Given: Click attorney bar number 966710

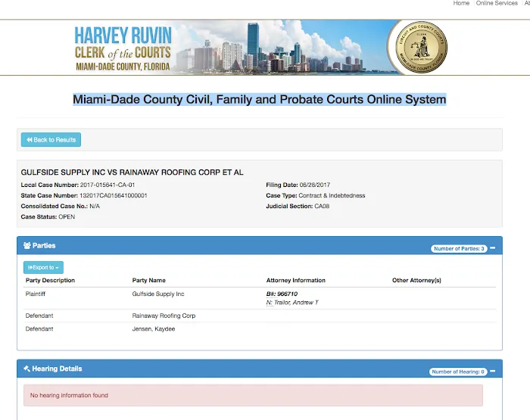Looking at the screenshot, I should point(282,294).
